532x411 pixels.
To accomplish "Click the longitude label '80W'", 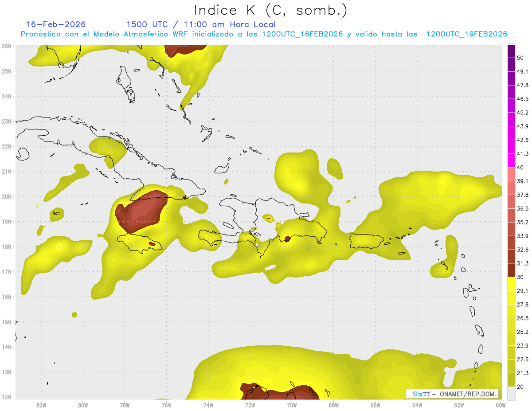I will [83, 406].
